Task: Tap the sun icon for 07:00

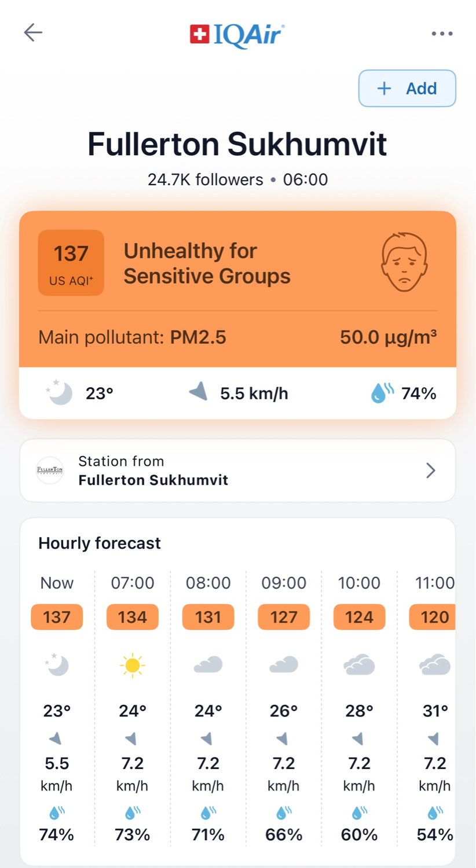Action: coord(133,665)
